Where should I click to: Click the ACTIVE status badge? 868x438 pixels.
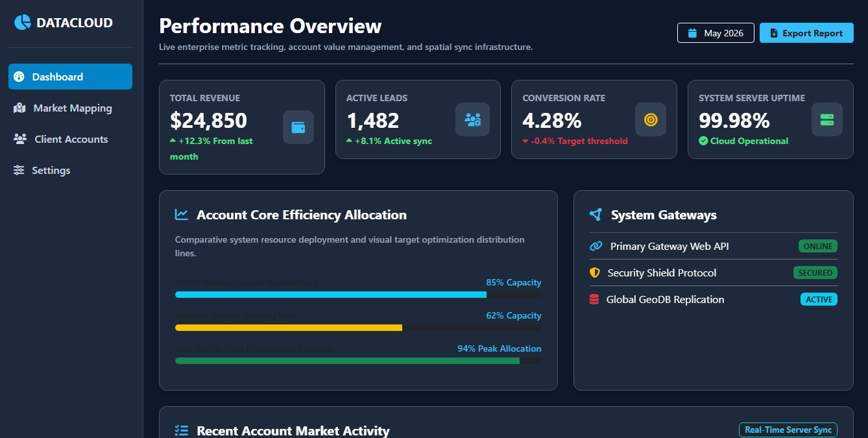[x=819, y=299]
